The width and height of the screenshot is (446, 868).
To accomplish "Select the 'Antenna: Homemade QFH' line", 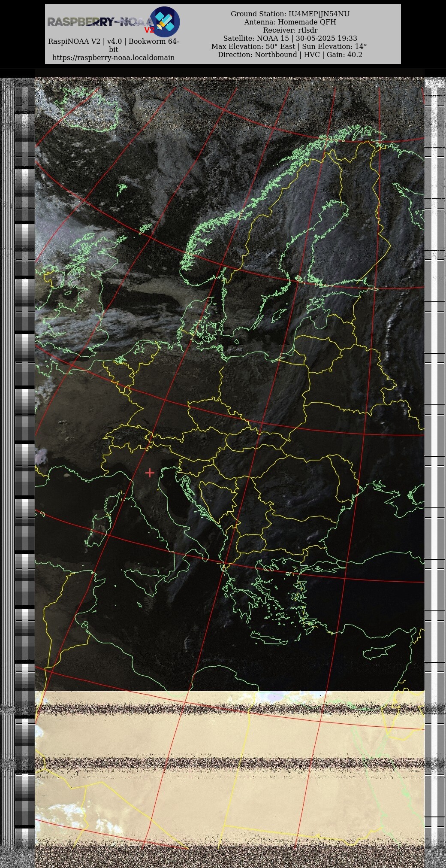I will (x=290, y=22).
